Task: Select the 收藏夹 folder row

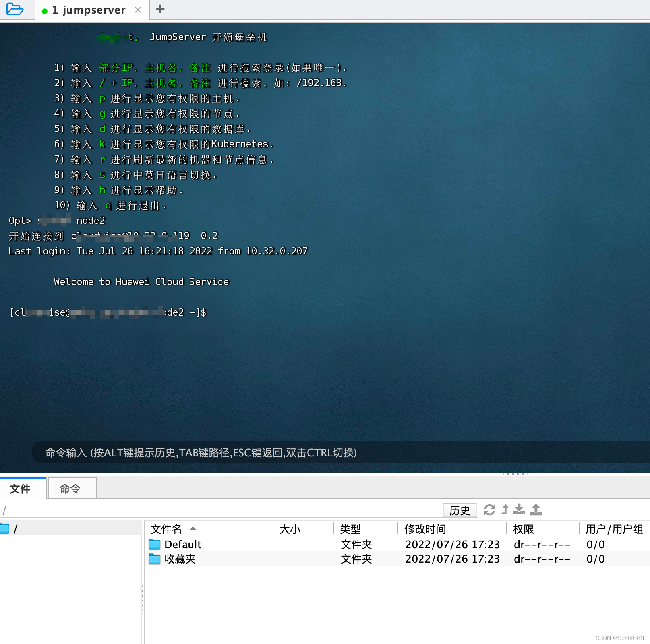Action: (397, 559)
